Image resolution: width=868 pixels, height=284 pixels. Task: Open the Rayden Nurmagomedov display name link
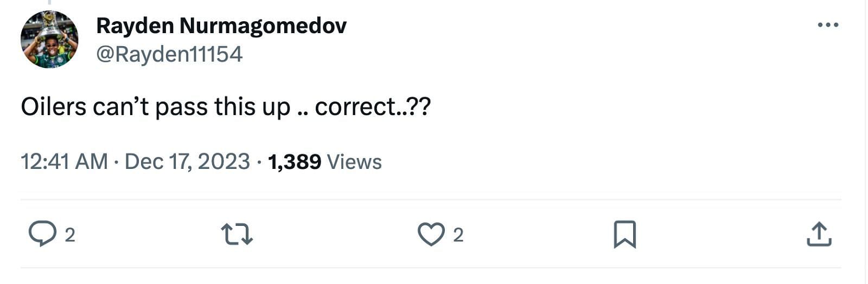click(221, 26)
